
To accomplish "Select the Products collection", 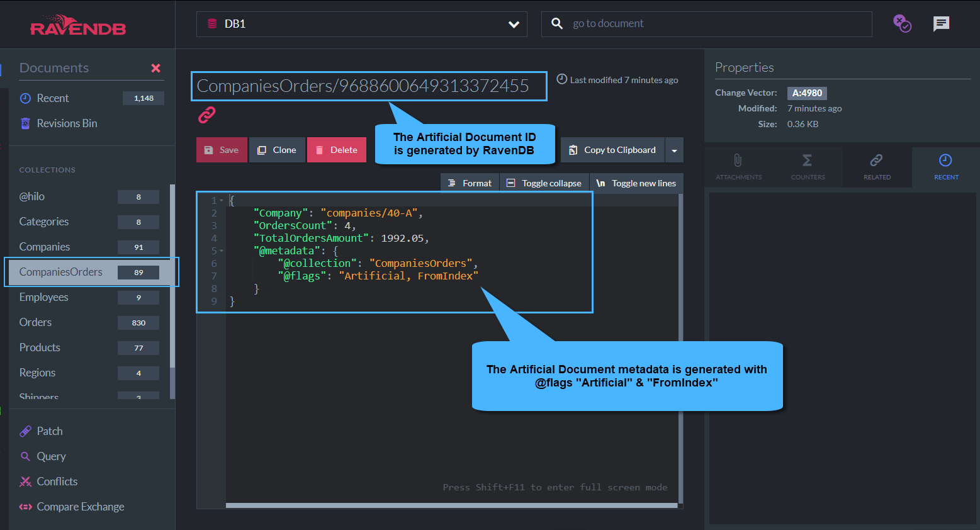I will [89, 347].
